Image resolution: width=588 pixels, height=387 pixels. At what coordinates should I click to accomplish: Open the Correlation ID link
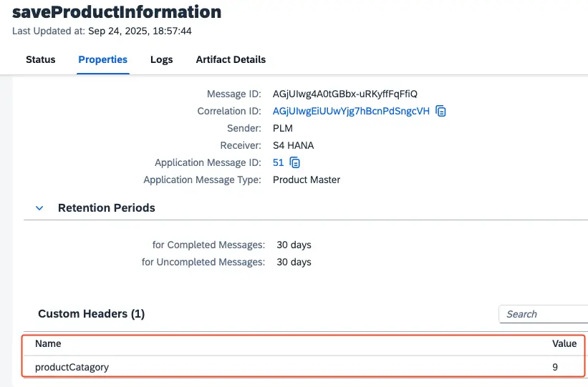(x=351, y=111)
